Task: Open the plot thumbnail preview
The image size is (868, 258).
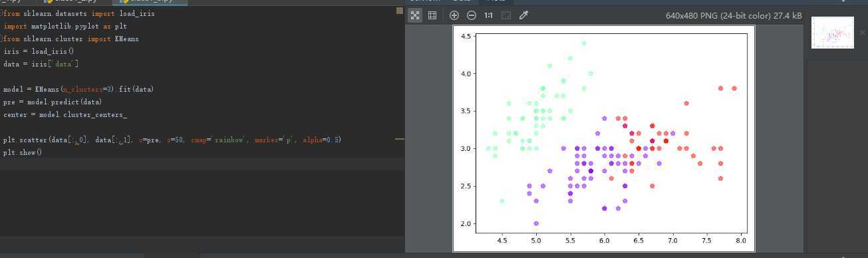Action: coord(832,33)
